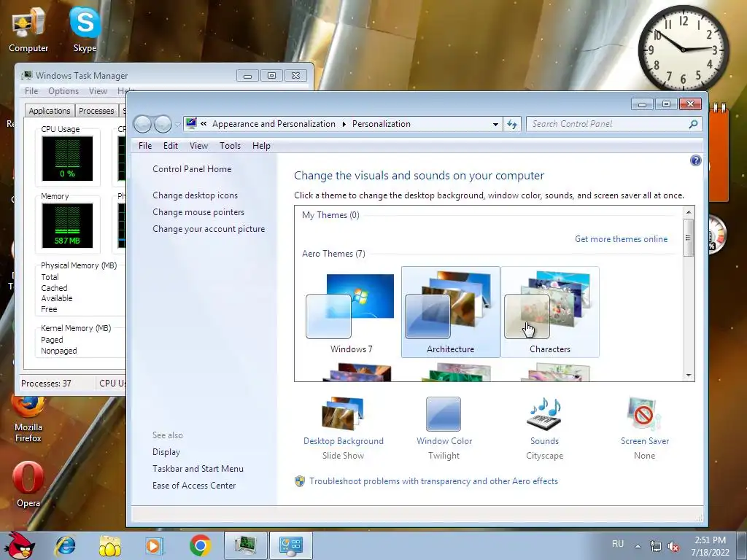
Task: Open Window Color Twilight settings
Action: [x=444, y=429]
